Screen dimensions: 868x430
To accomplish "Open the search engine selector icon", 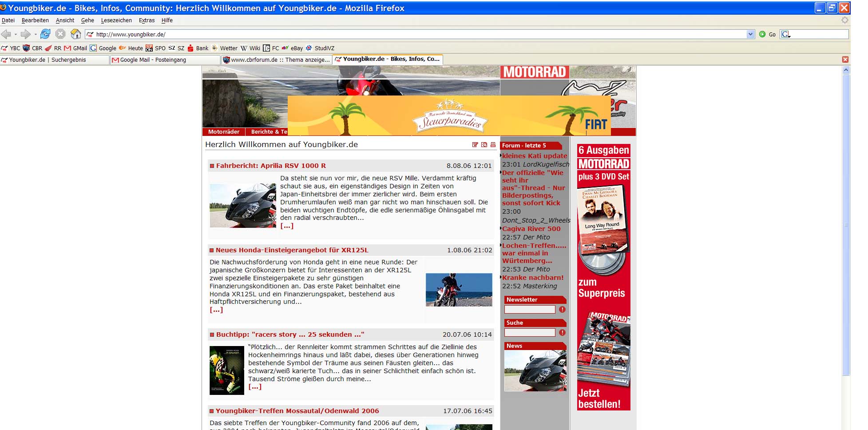I will tap(785, 34).
